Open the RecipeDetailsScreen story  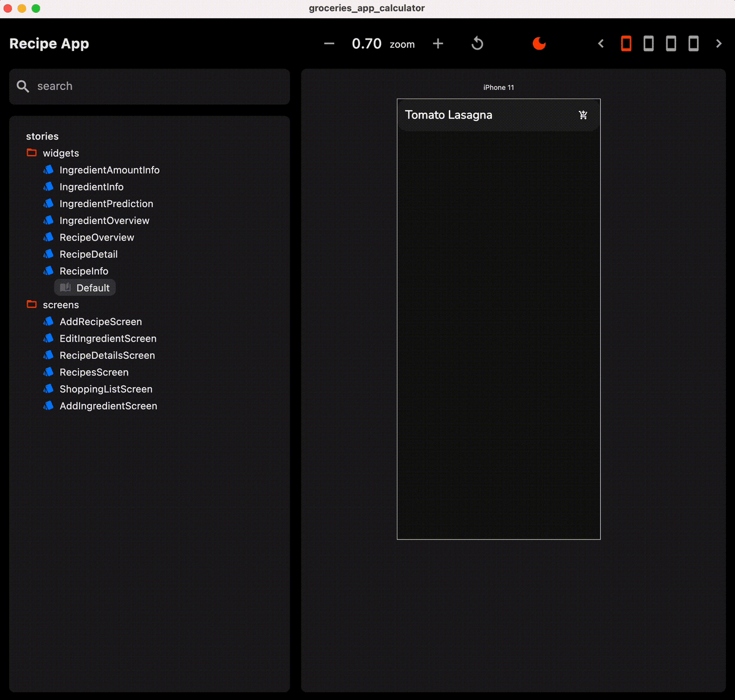click(x=107, y=355)
